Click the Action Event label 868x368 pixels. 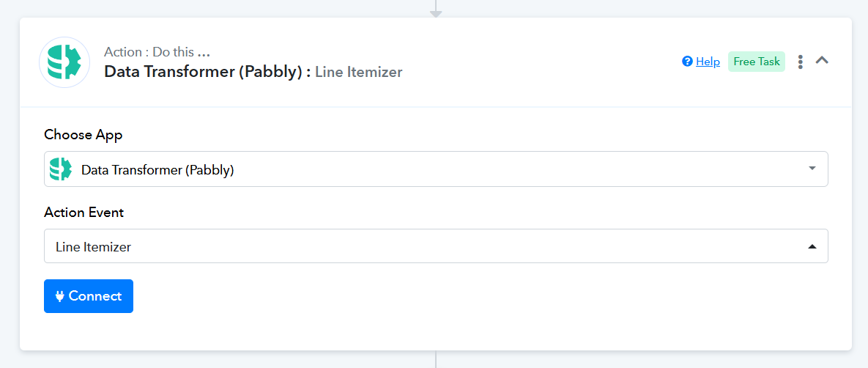(x=84, y=213)
